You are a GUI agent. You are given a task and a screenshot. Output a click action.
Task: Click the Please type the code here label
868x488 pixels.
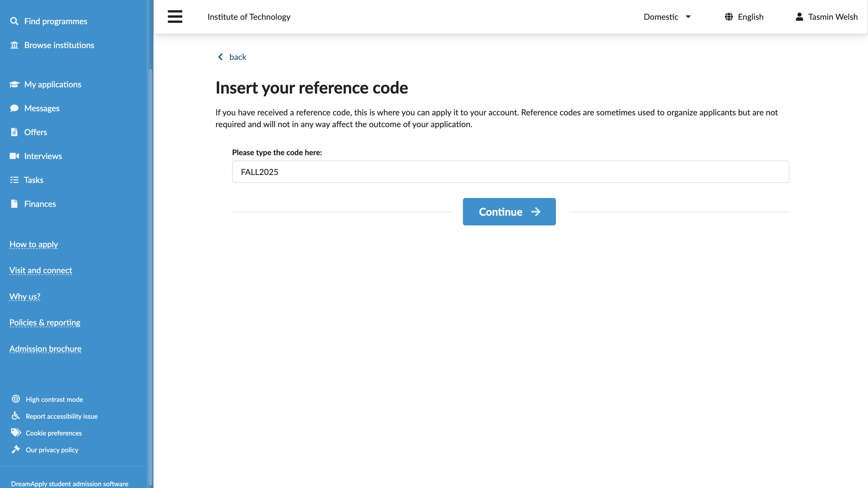click(x=277, y=153)
